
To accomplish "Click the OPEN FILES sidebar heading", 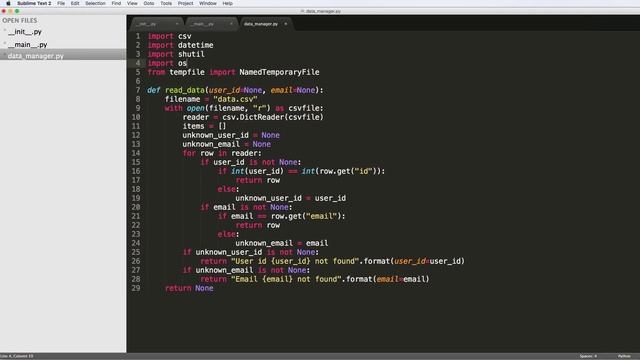I will (x=20, y=20).
